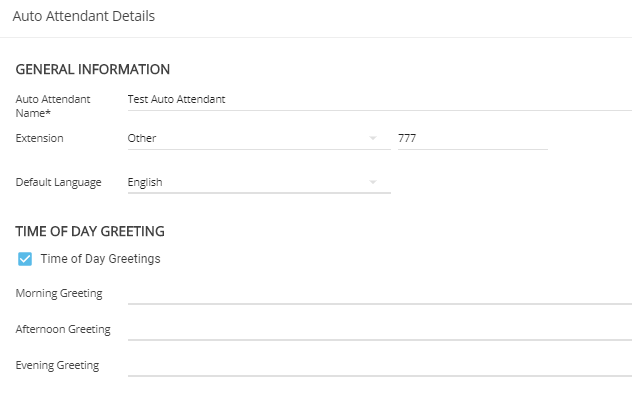This screenshot has width=632, height=395.
Task: Click the Default Language field label
Action: tap(58, 182)
